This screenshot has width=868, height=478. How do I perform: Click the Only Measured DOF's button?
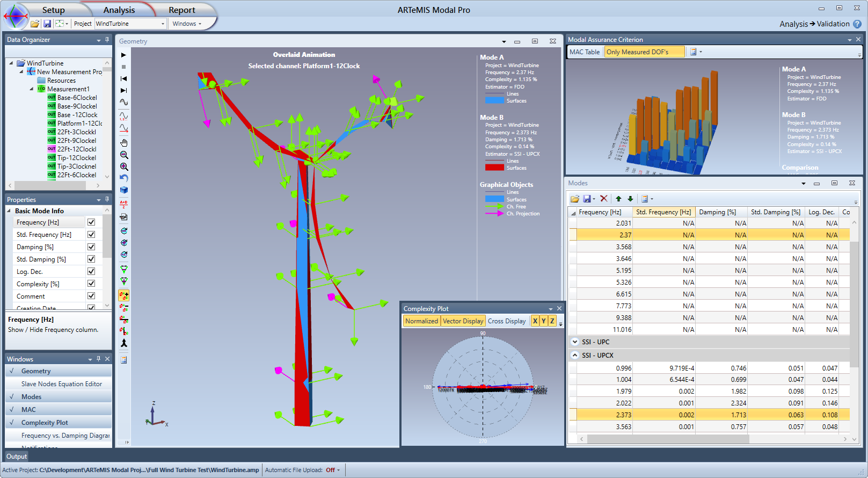(644, 52)
